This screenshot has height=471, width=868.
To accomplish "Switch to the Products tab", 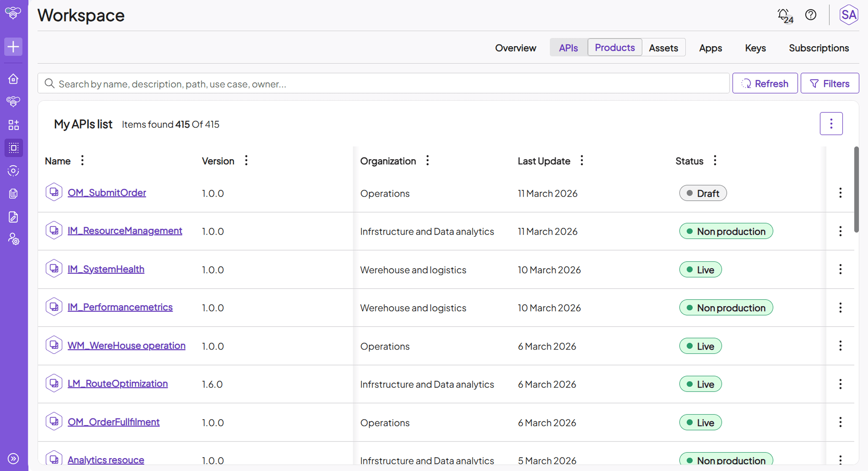I will 614,48.
